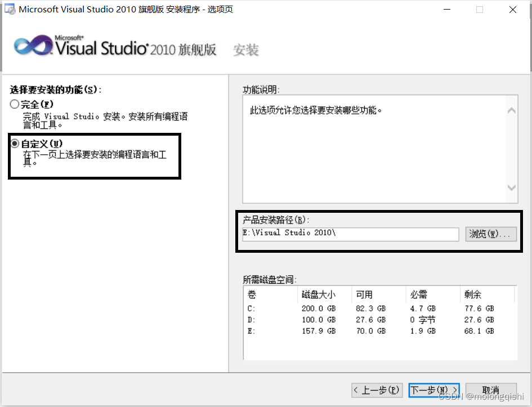Click into the product install path field
The image size is (532, 407).
click(351, 234)
